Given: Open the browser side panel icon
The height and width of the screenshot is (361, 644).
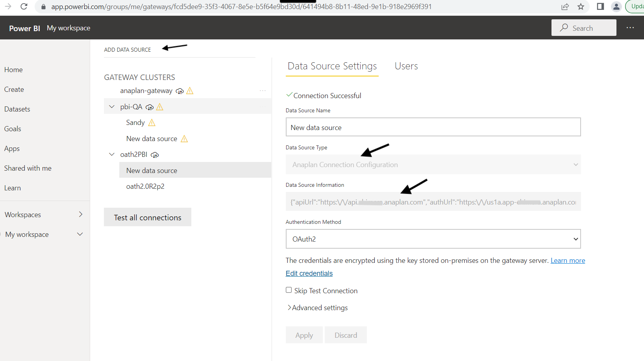Looking at the screenshot, I should (600, 6).
